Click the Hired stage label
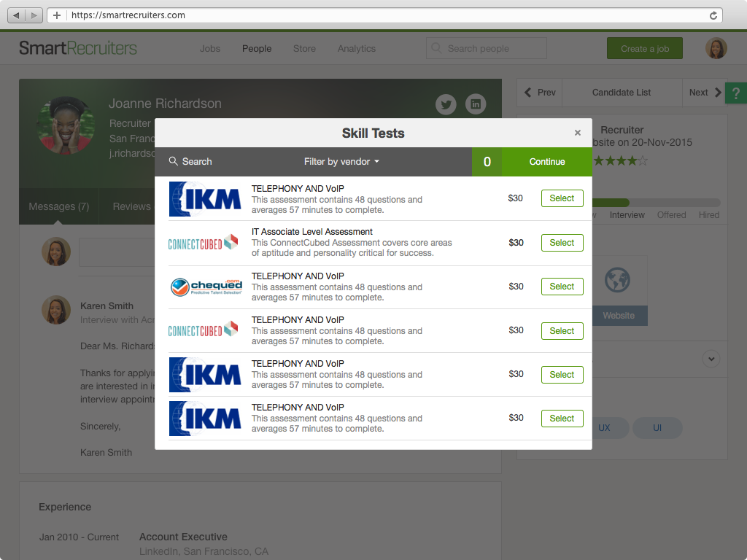The image size is (747, 560). (x=709, y=215)
